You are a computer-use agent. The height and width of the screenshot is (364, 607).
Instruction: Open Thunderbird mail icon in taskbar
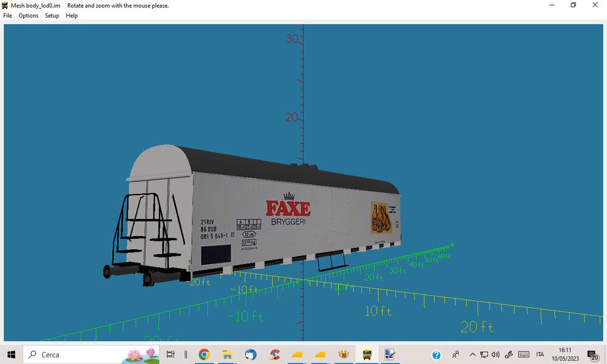tap(251, 354)
